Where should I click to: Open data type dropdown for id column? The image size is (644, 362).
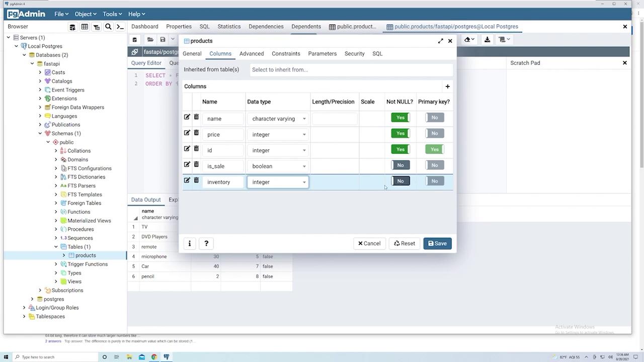coord(278,150)
